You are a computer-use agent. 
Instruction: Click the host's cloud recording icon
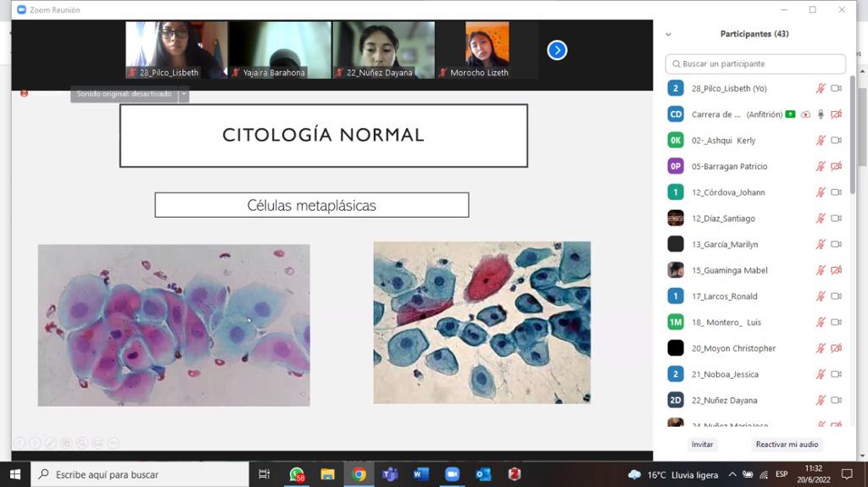tap(805, 114)
